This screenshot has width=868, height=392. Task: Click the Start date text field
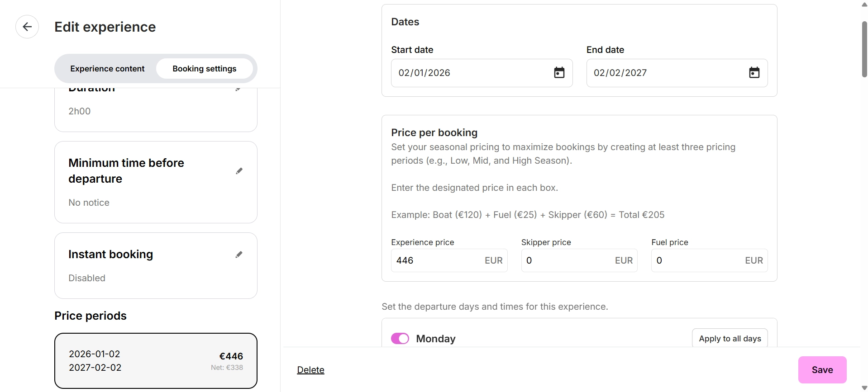click(x=471, y=73)
